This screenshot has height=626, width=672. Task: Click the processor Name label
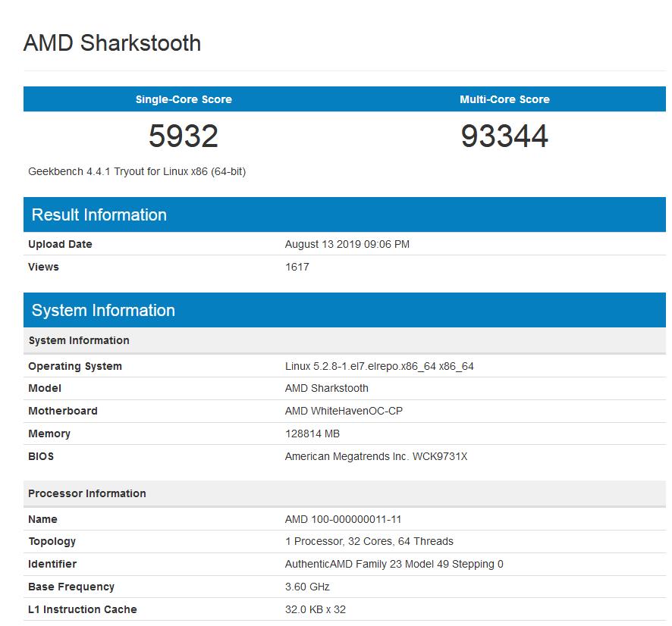[x=43, y=519]
